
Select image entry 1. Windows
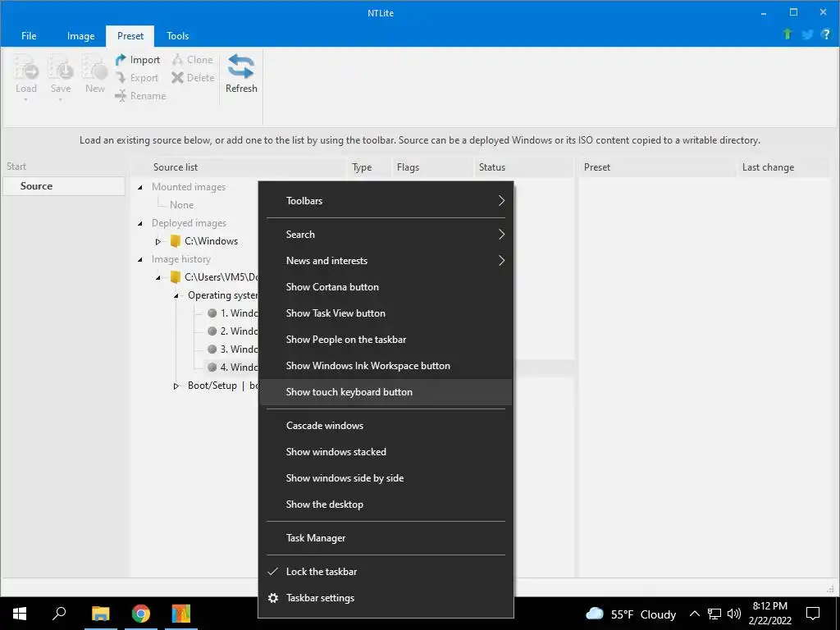[232, 313]
